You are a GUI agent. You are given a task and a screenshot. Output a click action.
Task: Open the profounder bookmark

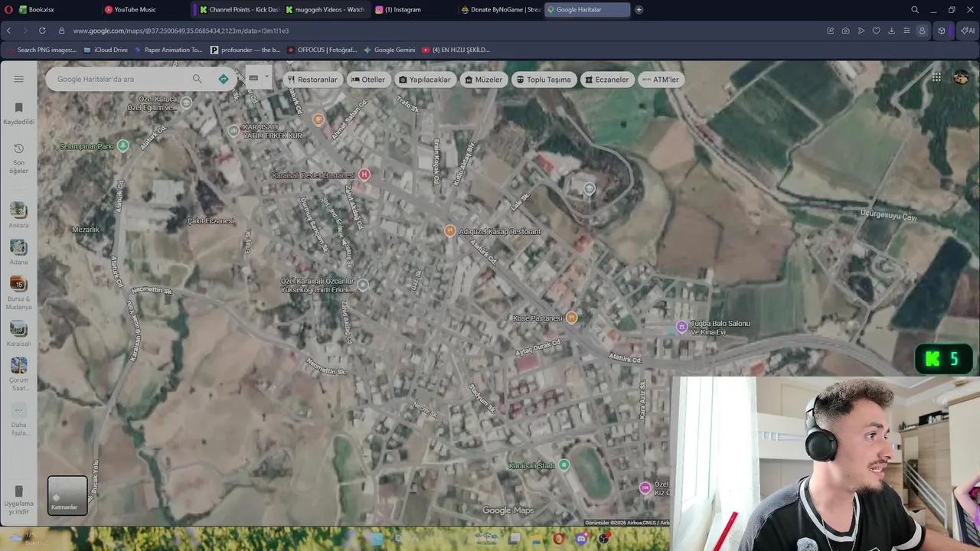[246, 50]
